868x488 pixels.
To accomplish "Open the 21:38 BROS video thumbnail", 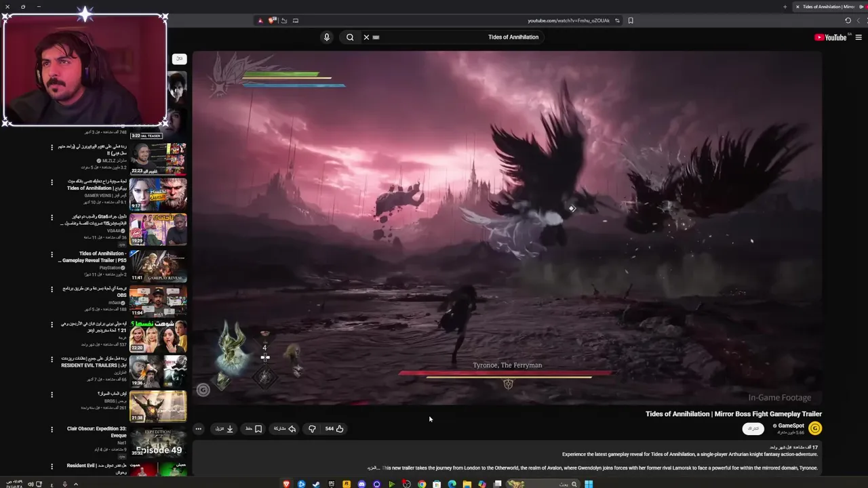I will pos(158,406).
